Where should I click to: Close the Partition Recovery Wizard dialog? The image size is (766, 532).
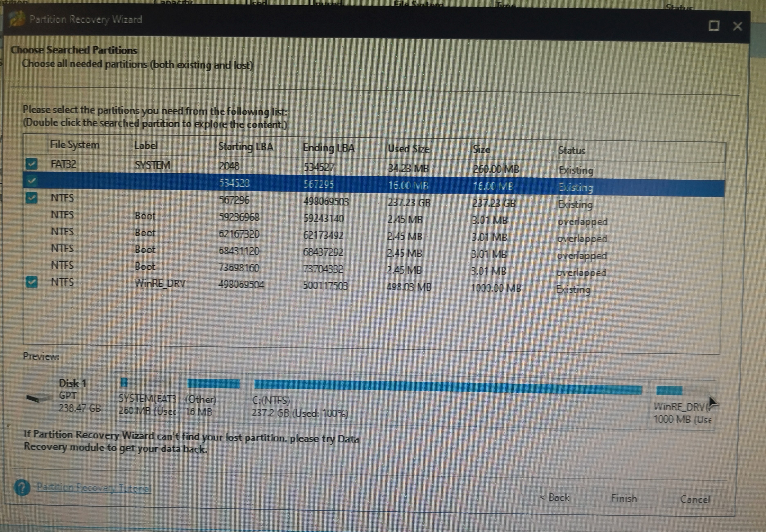(x=737, y=26)
